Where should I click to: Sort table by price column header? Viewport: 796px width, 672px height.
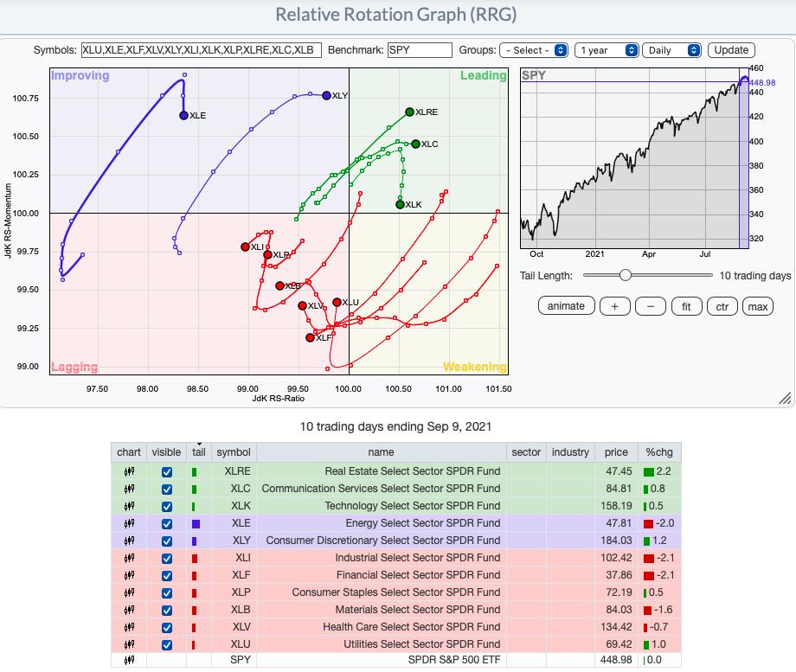[616, 452]
